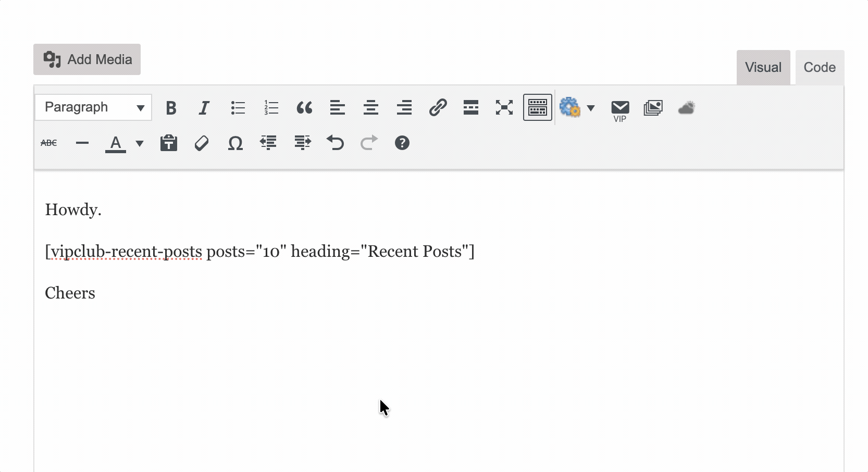Insert a horizontal line
Screen dimensions: 868x472
[82, 143]
